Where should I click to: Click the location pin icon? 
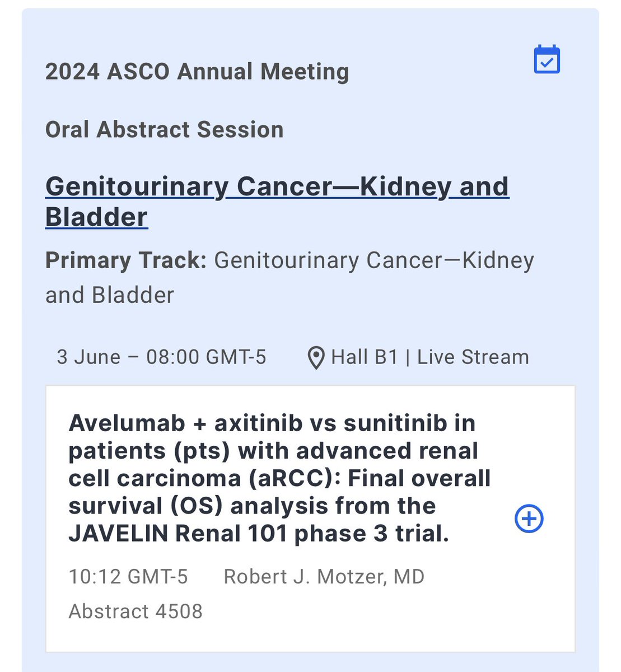pyautogui.click(x=316, y=357)
